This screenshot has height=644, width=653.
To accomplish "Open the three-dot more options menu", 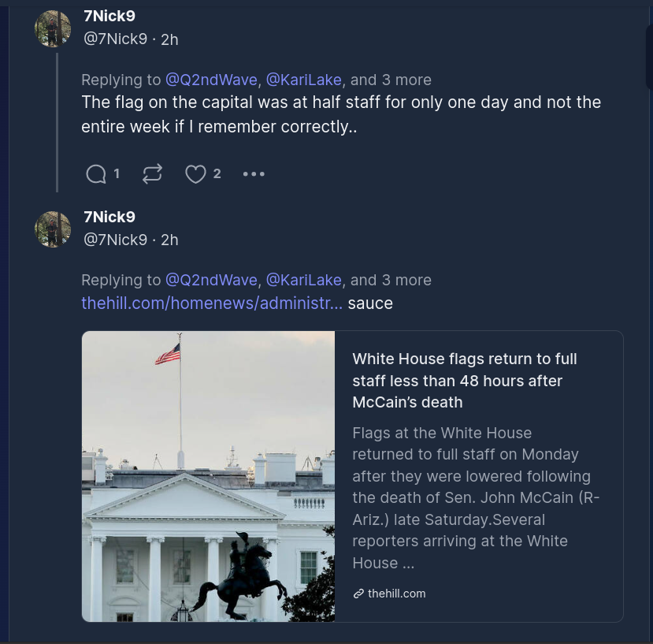I will tap(254, 174).
